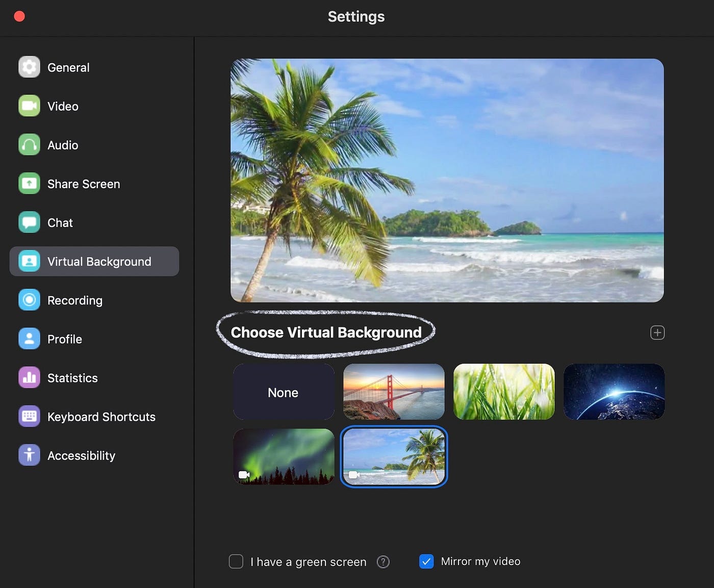714x588 pixels.
Task: Select the Virtual Background tab
Action: point(94,261)
